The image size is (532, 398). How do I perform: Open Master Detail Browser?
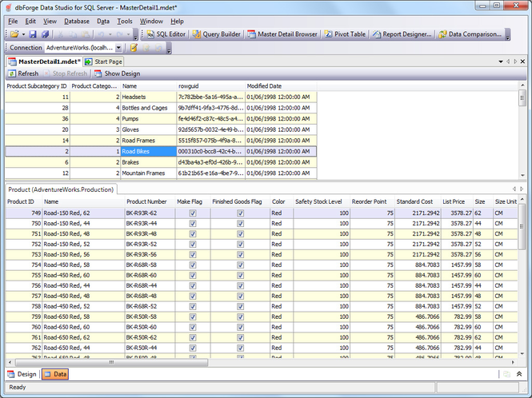pos(282,34)
